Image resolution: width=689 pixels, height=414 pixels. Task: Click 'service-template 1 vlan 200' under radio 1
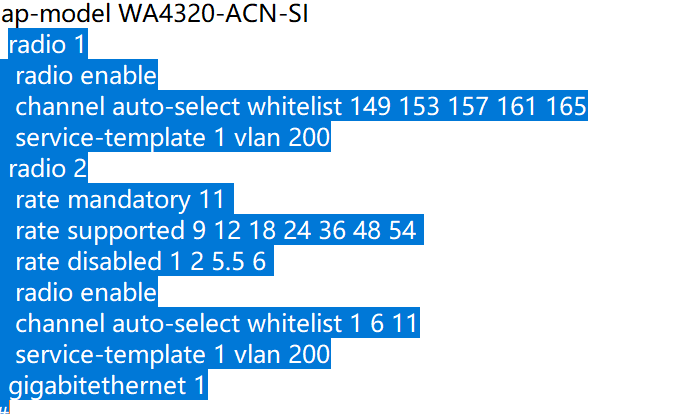coord(172,137)
